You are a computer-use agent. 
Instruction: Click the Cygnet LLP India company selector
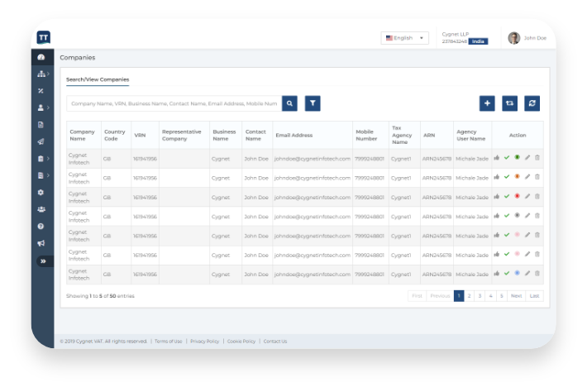(465, 38)
